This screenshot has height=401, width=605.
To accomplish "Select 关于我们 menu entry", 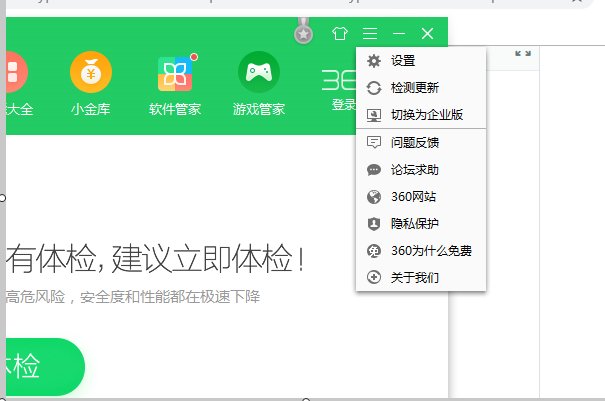I will coord(421,277).
